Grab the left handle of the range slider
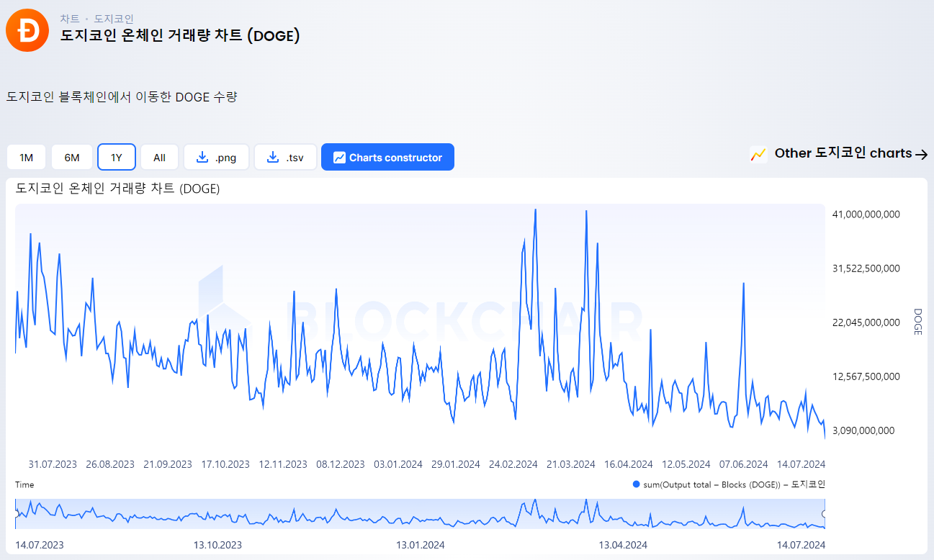This screenshot has width=934, height=560. click(16, 514)
